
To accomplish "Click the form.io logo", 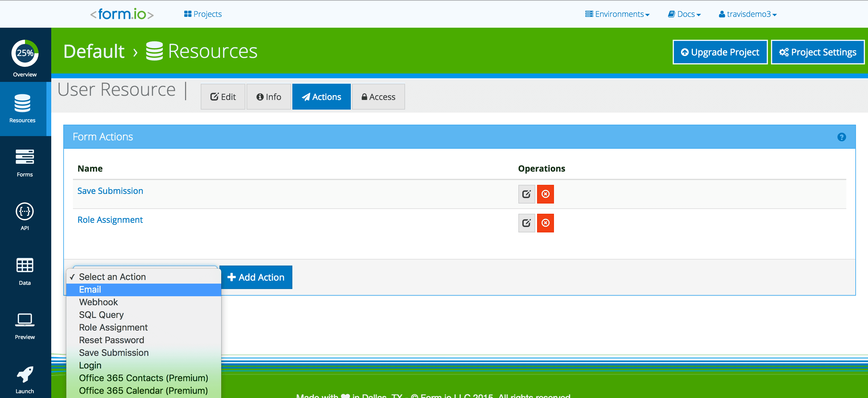I will click(x=122, y=14).
